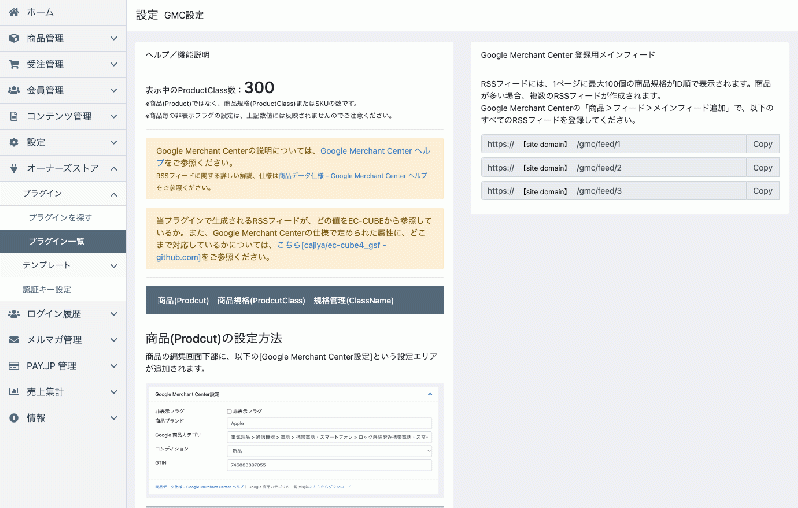The image size is (798, 508).
Task: Click the オーナーズストア plug icon
Action: (x=14, y=168)
